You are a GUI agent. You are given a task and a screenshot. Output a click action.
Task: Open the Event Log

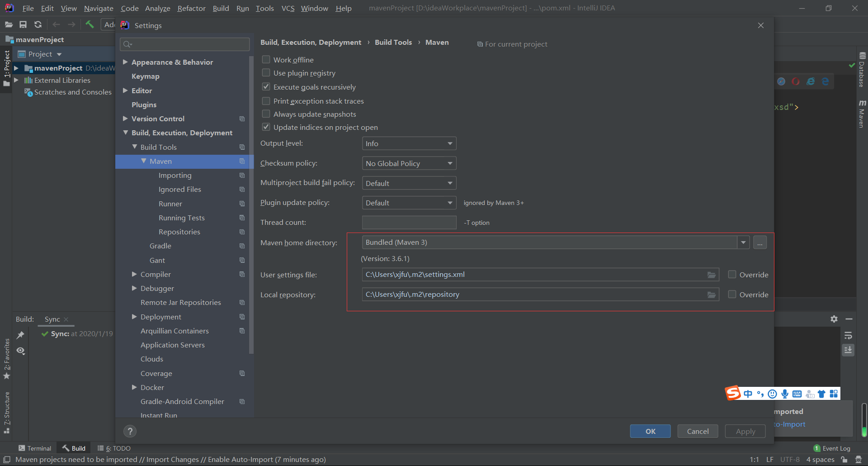coord(832,448)
